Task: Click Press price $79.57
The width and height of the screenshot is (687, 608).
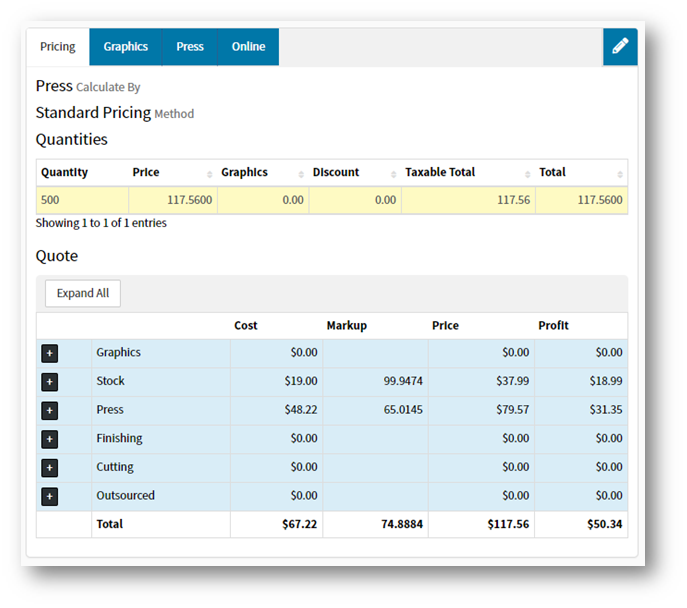Action: pos(513,410)
